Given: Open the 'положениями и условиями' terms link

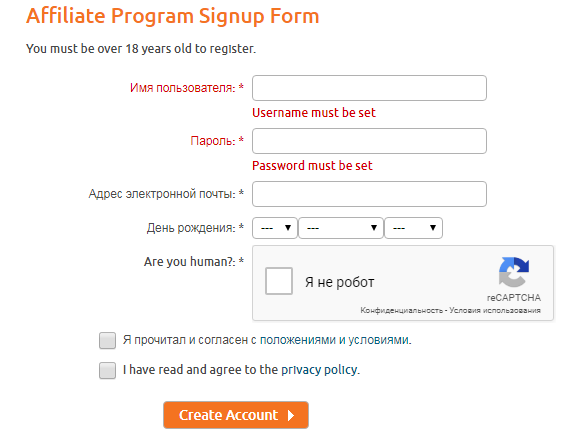Looking at the screenshot, I should [335, 340].
